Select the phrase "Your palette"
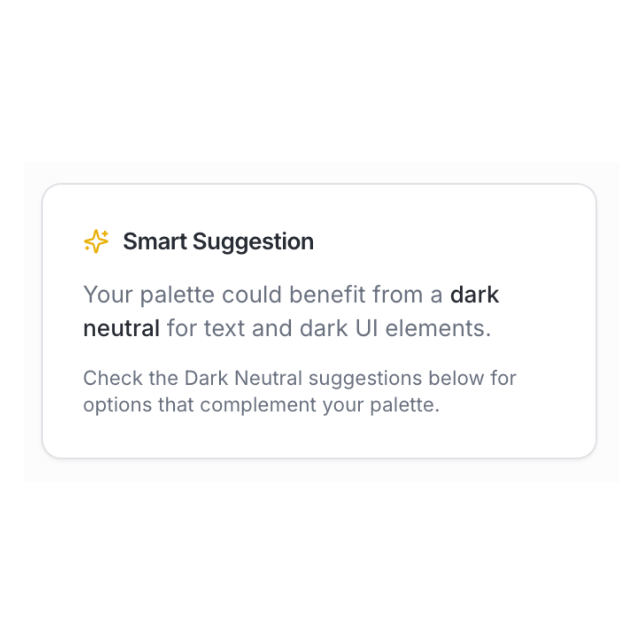 pyautogui.click(x=149, y=295)
